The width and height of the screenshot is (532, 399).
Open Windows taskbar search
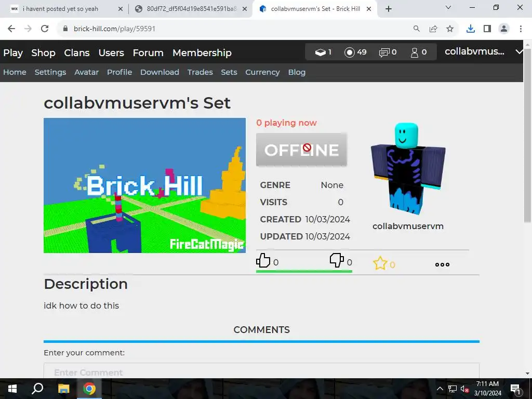[37, 389]
